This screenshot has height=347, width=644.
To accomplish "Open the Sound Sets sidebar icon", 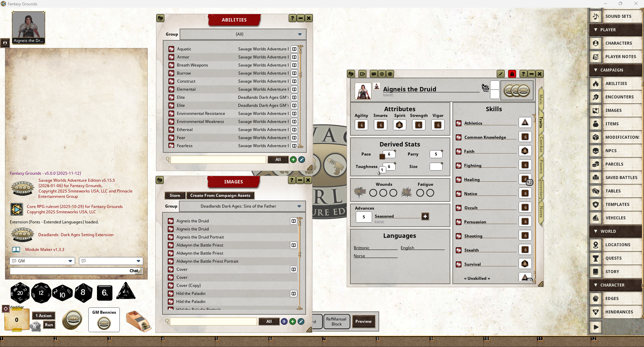I will [596, 16].
